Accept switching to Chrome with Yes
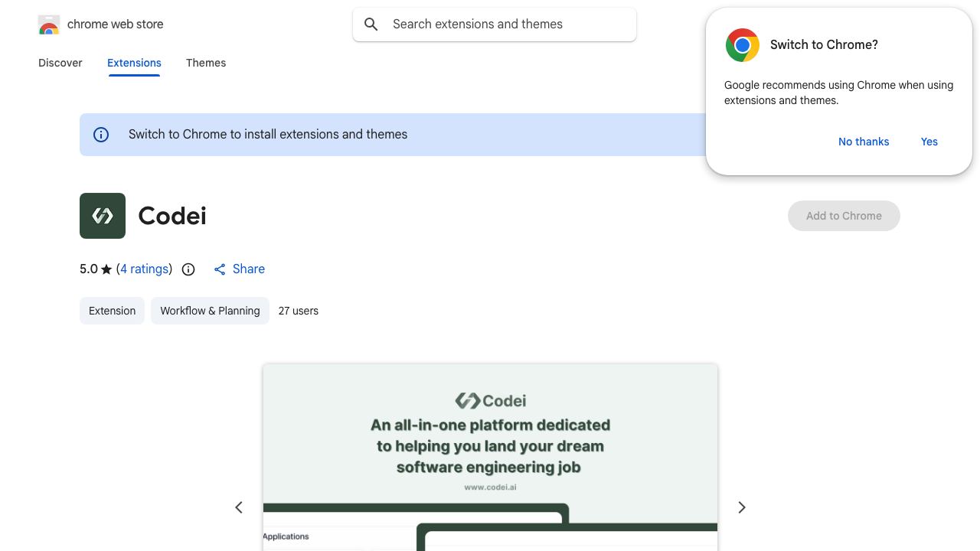The height and width of the screenshot is (551, 980). pos(929,142)
